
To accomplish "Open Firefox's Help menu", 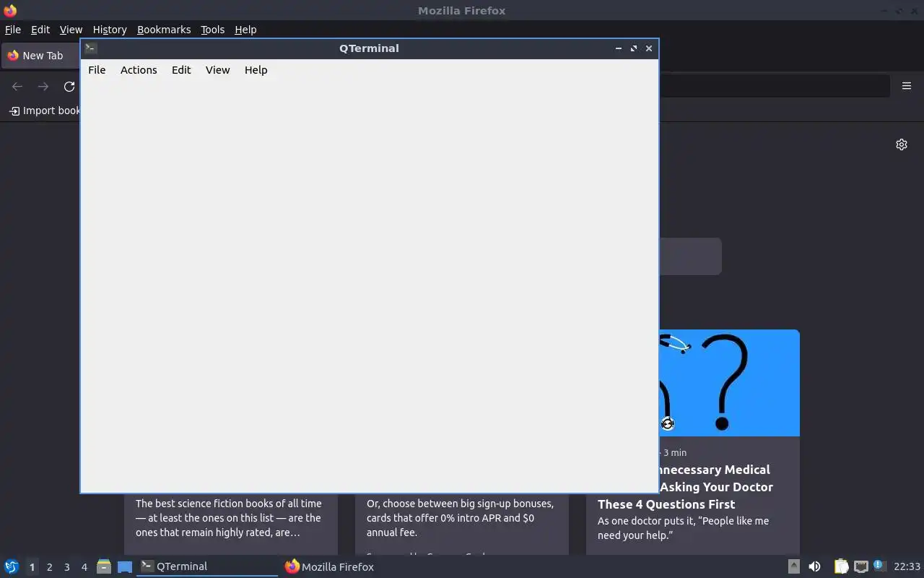I will tap(245, 30).
